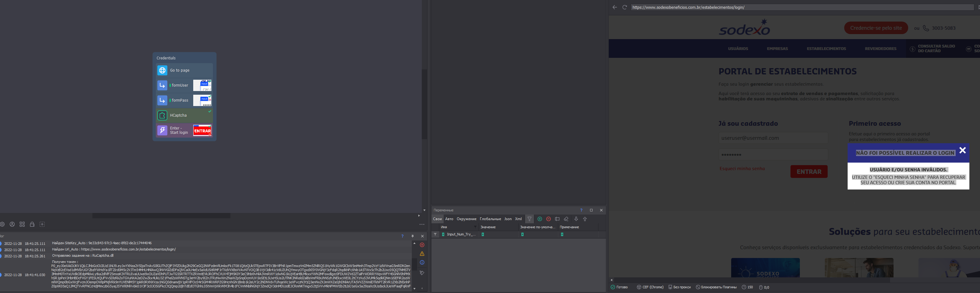Select the HCaptcha puzzle-piece icon

(x=162, y=115)
